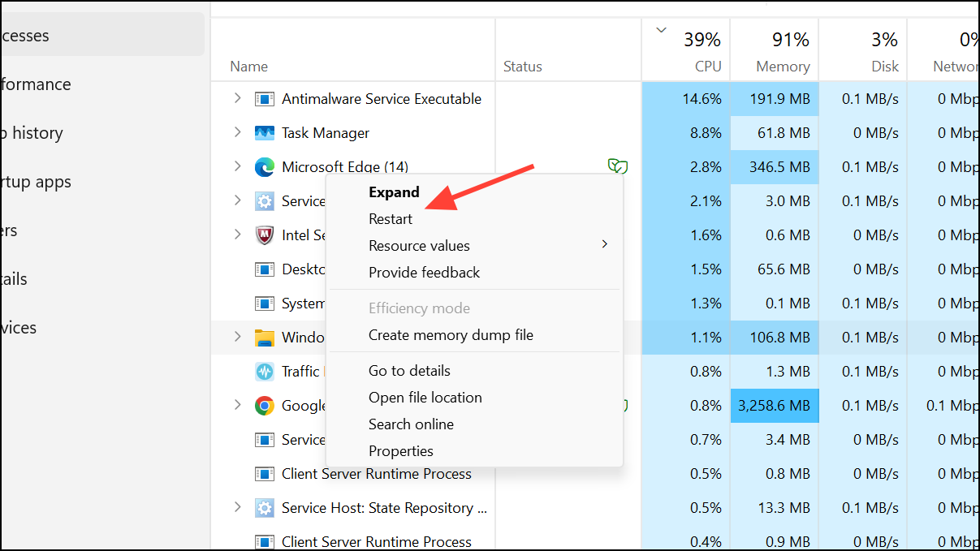Select Restart from the context menu
Screen dimensions: 980x551
[391, 218]
